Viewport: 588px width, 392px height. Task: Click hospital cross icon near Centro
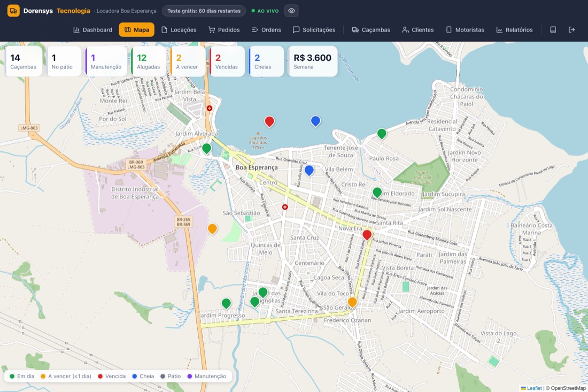point(285,206)
